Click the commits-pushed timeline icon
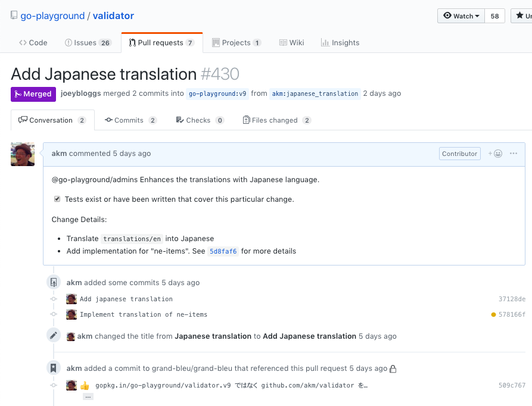Screen dimensions: 532x406 coord(54,282)
